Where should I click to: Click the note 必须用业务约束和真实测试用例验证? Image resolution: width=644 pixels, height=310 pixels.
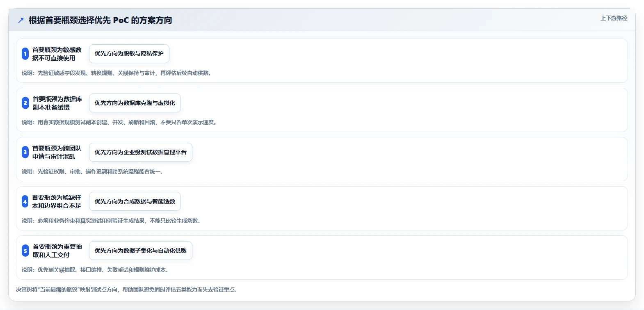point(112,221)
